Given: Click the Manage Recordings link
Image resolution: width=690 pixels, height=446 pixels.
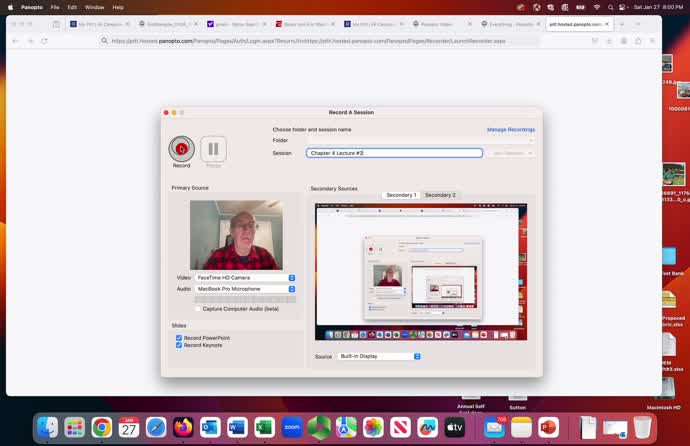Looking at the screenshot, I should pos(510,129).
